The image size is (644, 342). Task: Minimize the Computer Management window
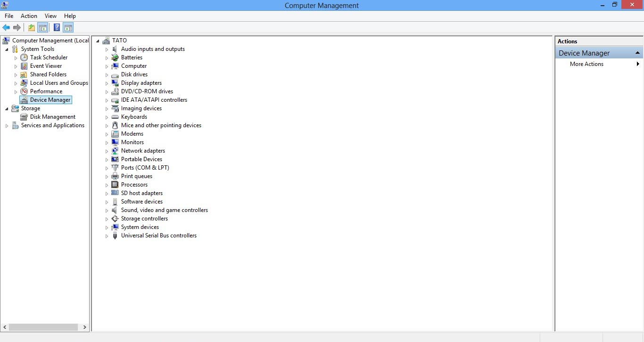[603, 5]
